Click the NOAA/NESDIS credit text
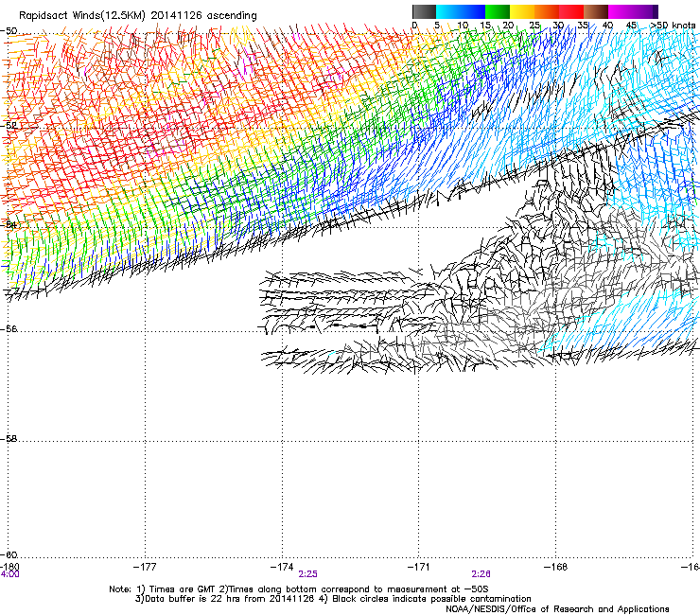Image resolution: width=700 pixels, height=615 pixels. pos(557,609)
